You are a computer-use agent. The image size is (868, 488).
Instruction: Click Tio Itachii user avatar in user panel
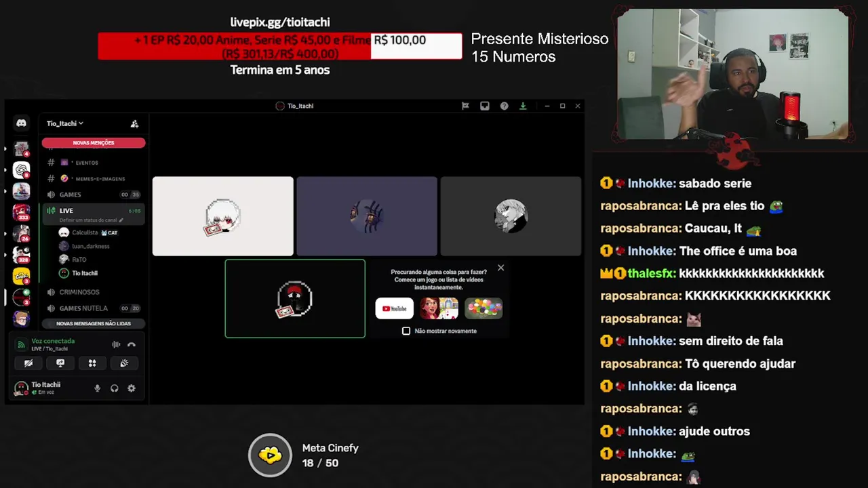pyautogui.click(x=21, y=388)
